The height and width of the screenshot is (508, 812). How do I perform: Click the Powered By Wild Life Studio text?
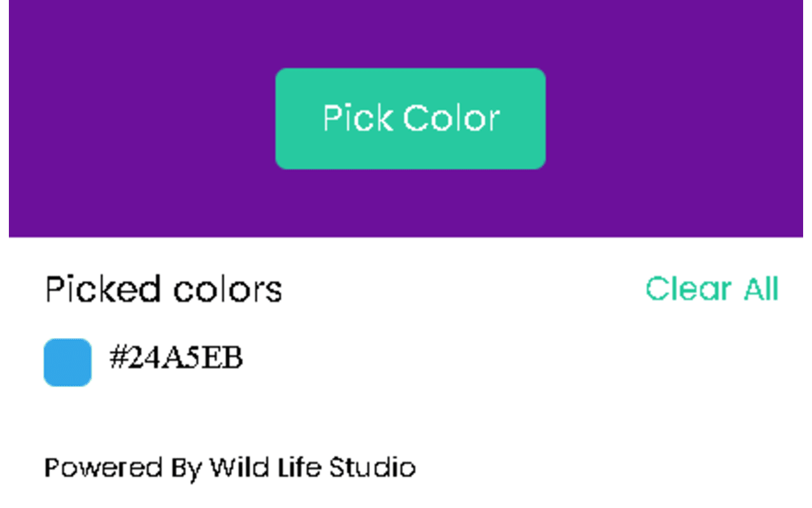[x=230, y=468]
